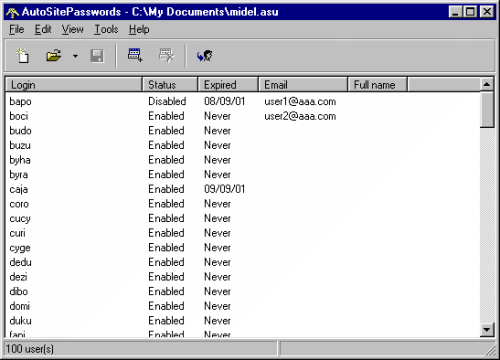Screen dimensions: 500x360
Task: Click the user export icon in toolbar
Action: coord(204,56)
